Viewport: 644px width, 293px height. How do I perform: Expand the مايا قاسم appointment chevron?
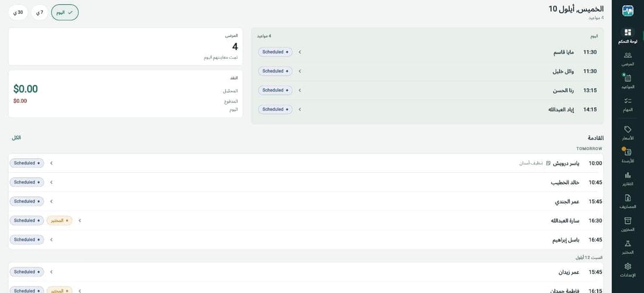point(300,52)
